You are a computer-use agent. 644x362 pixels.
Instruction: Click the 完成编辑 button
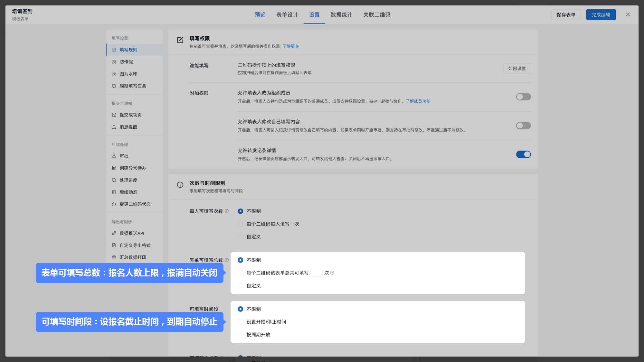601,15
